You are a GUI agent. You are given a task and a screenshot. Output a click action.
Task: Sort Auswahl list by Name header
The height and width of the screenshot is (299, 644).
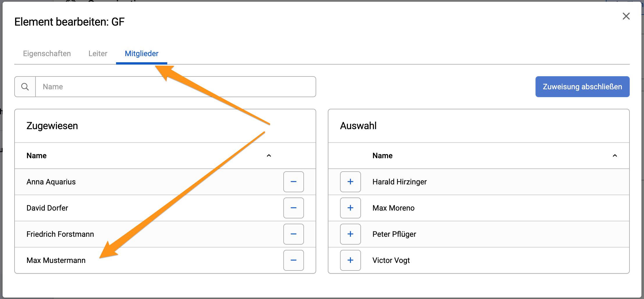tap(383, 156)
